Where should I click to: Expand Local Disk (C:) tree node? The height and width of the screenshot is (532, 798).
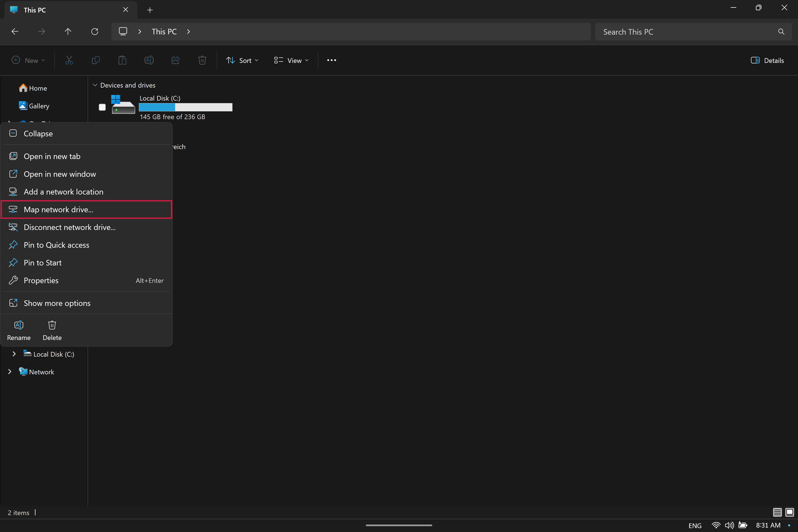tap(14, 354)
